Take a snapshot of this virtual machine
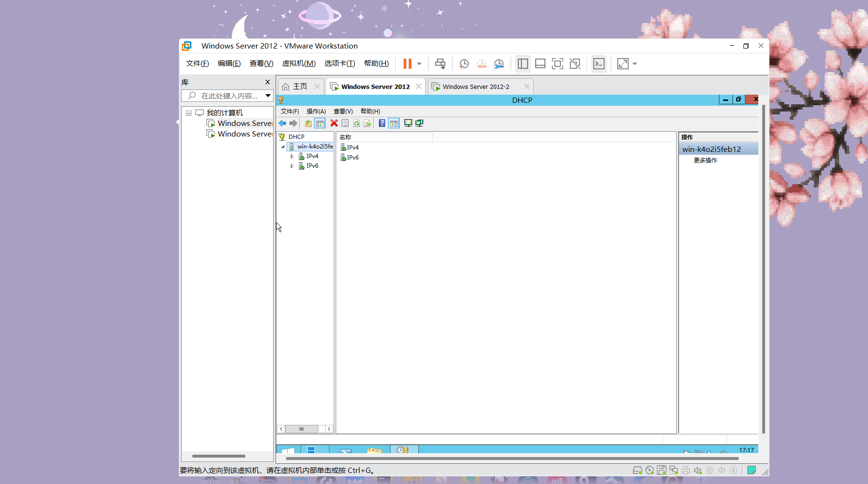This screenshot has width=868, height=484. click(x=464, y=64)
